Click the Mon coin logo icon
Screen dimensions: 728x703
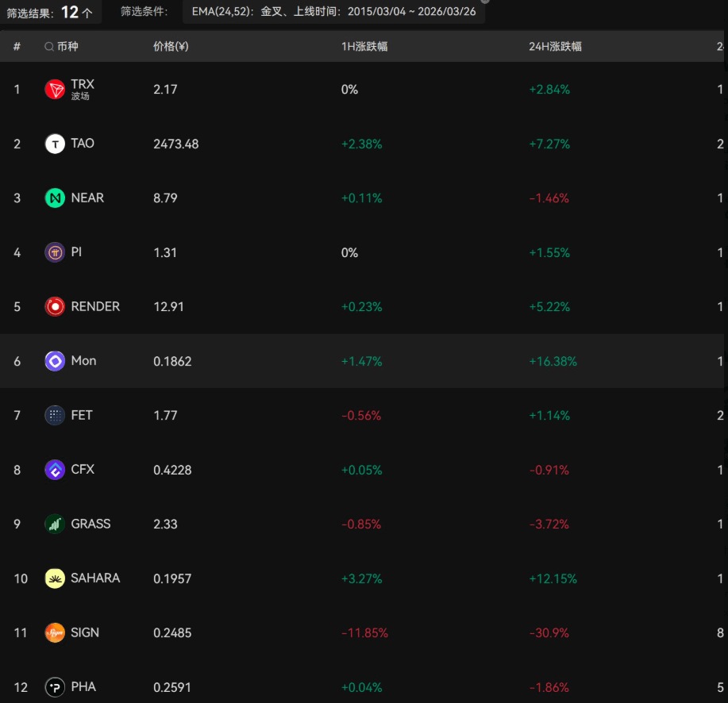pyautogui.click(x=55, y=361)
